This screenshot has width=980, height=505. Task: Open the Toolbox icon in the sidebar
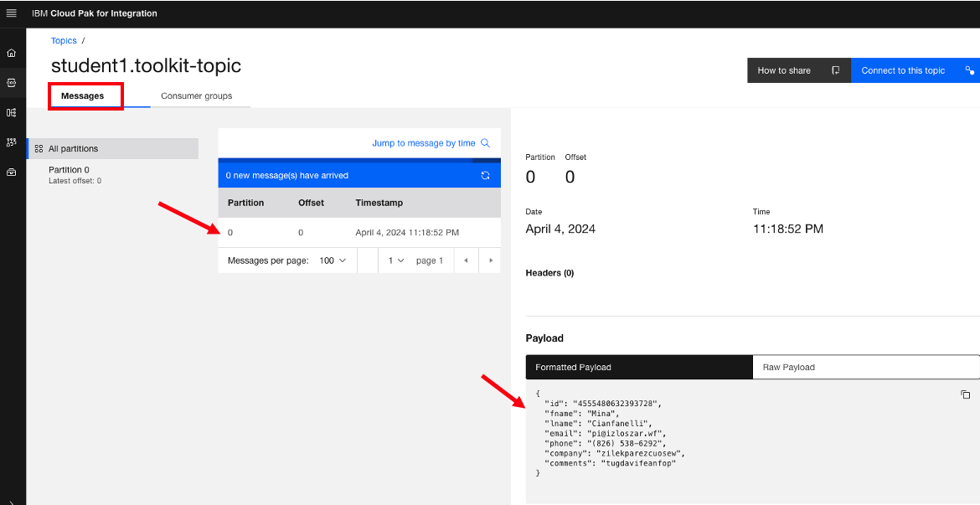[x=11, y=172]
